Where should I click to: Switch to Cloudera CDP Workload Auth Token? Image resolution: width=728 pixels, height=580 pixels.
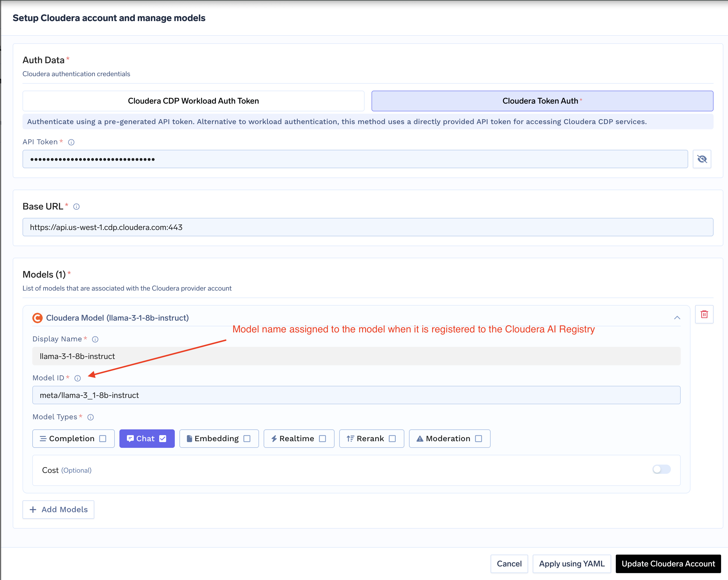[x=193, y=101]
